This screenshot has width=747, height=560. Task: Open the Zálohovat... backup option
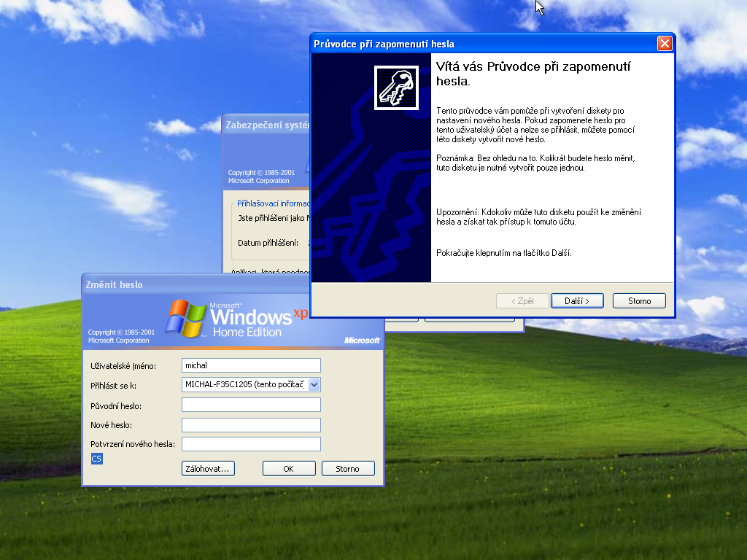coord(208,469)
